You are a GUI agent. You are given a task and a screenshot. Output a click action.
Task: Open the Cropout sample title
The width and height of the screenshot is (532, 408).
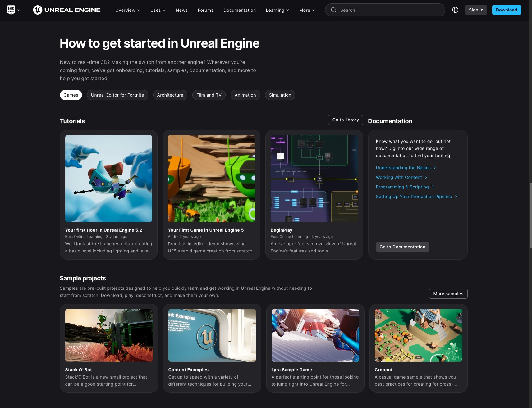(x=383, y=370)
